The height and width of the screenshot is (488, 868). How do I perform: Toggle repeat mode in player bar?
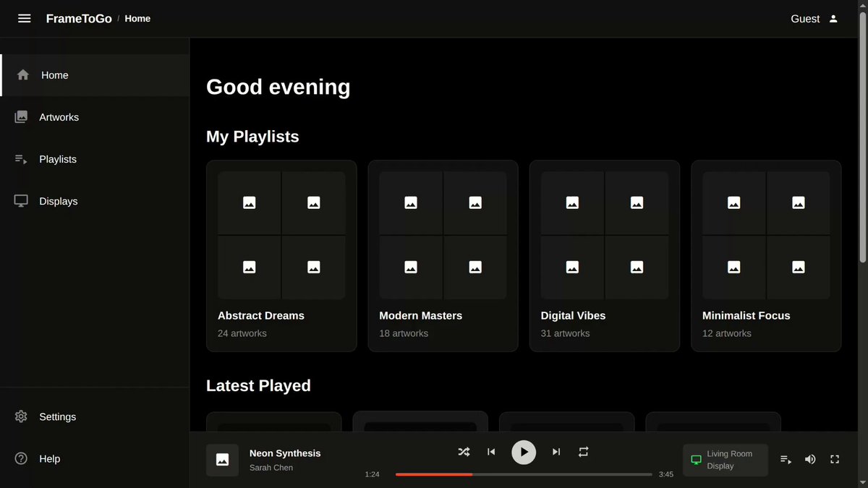[584, 452]
